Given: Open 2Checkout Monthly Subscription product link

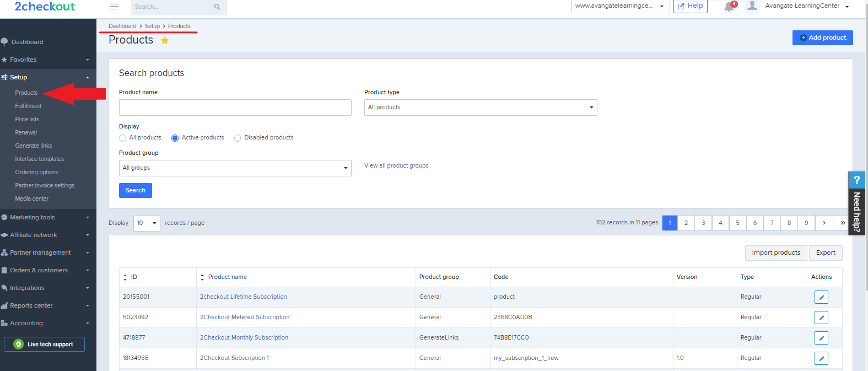Looking at the screenshot, I should coord(244,337).
